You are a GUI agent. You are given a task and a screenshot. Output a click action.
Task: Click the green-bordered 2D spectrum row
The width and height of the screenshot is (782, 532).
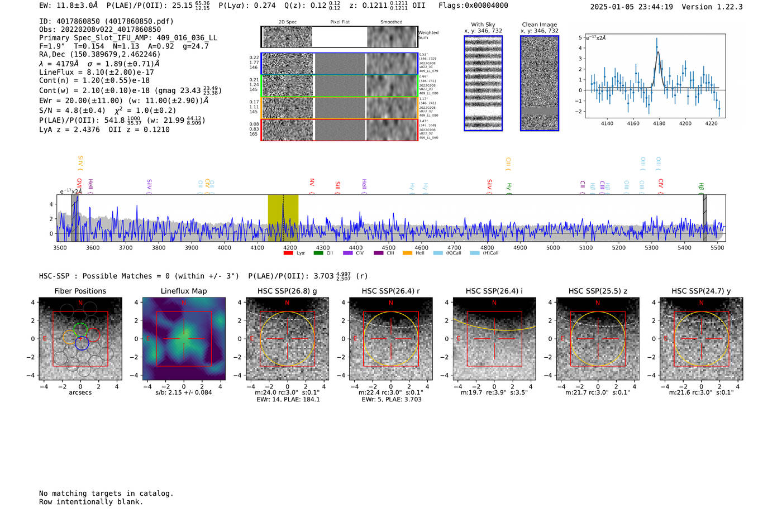(340, 85)
